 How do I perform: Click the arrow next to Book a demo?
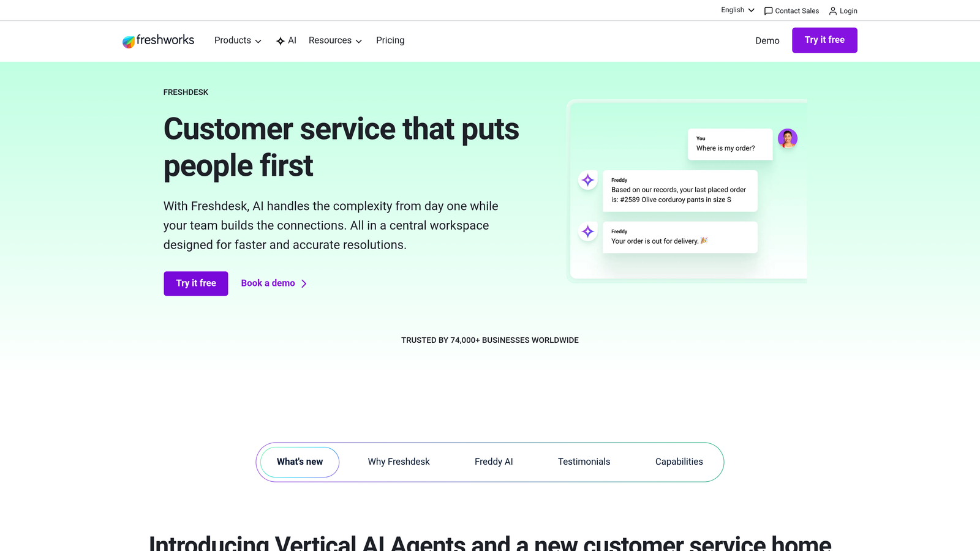click(x=304, y=283)
